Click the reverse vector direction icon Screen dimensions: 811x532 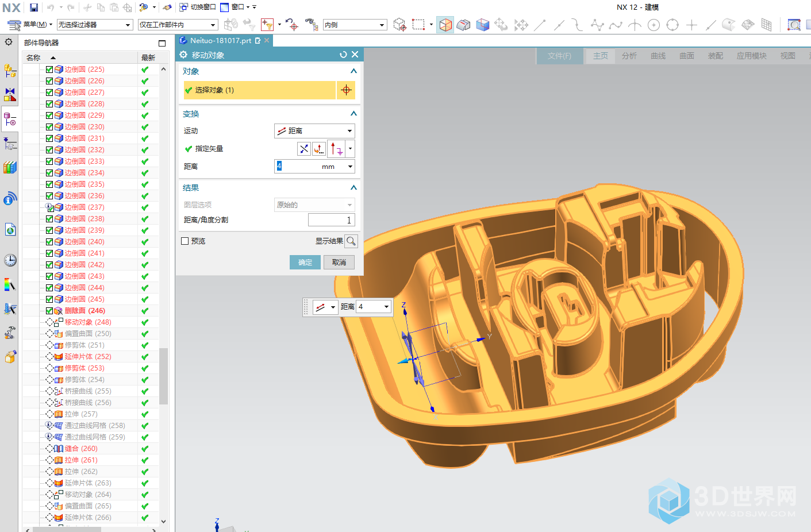tap(304, 149)
